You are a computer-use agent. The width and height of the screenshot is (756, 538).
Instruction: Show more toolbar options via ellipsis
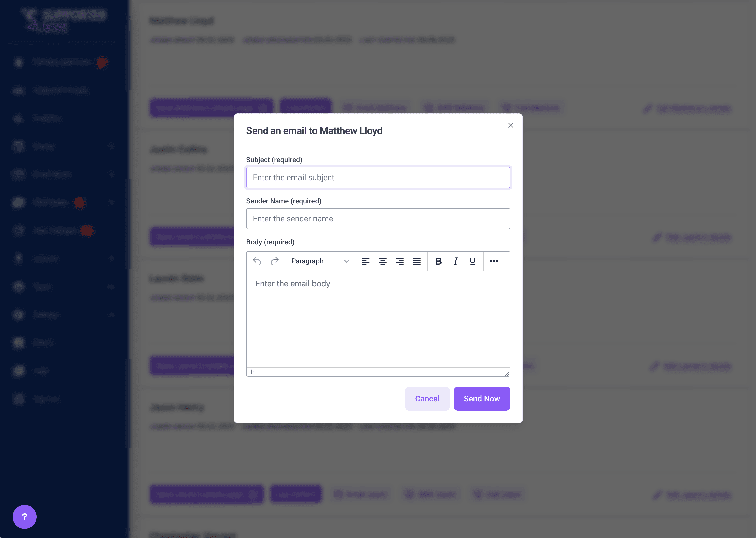494,261
